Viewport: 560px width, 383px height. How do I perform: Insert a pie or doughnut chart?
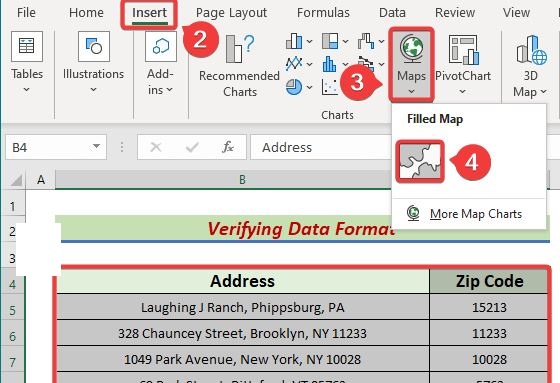pyautogui.click(x=294, y=87)
